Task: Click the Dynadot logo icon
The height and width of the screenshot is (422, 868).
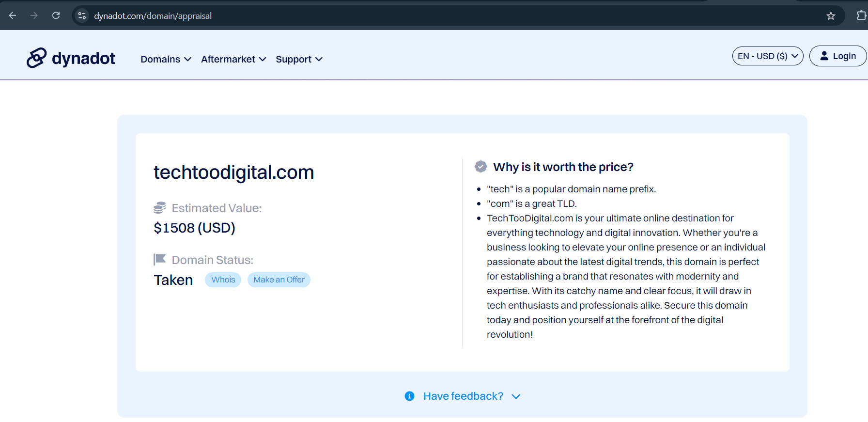Action: pos(36,58)
